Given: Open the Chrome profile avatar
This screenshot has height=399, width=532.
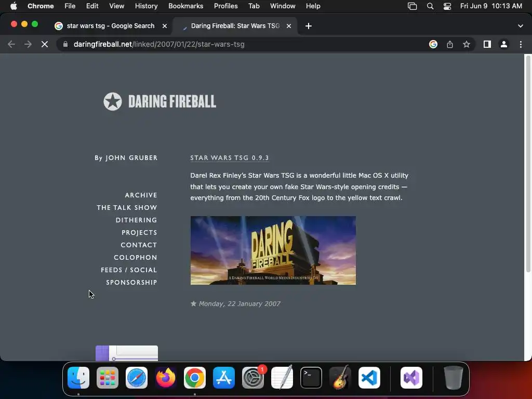Looking at the screenshot, I should tap(504, 44).
